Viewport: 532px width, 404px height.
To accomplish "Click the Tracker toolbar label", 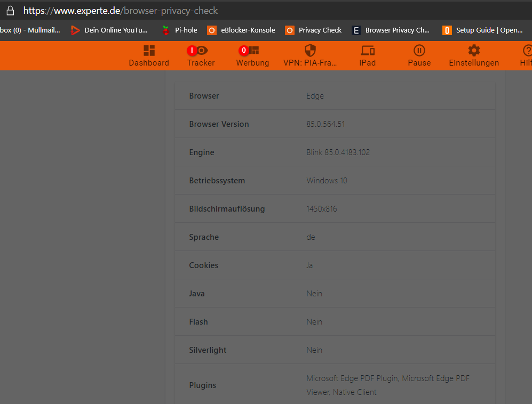I will coord(201,63).
